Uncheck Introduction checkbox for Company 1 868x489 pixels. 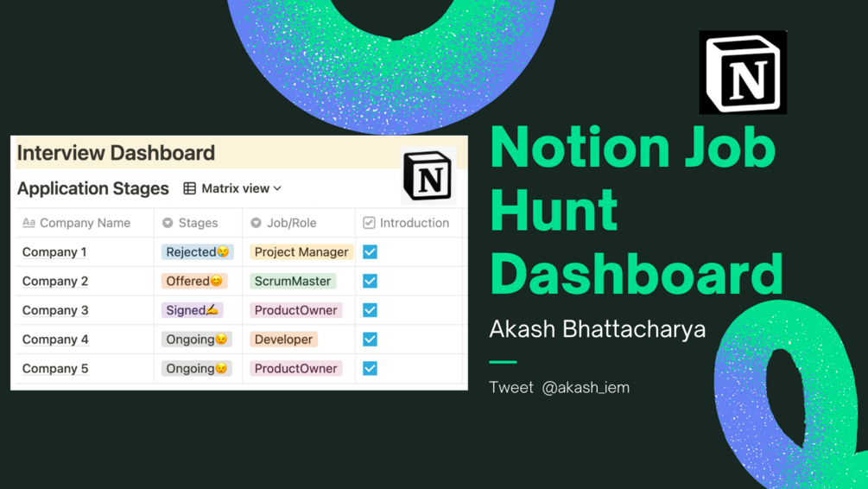[370, 252]
